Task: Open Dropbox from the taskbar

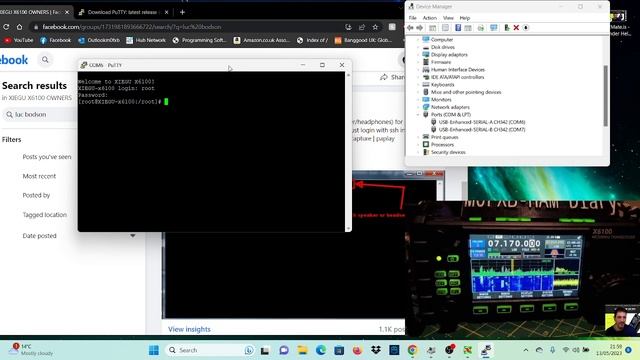Action: [x=376, y=350]
